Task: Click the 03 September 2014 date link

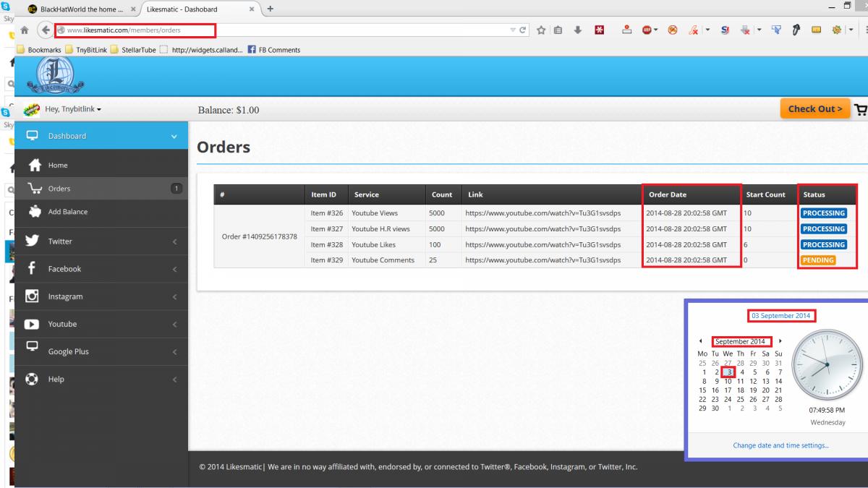Action: [780, 316]
